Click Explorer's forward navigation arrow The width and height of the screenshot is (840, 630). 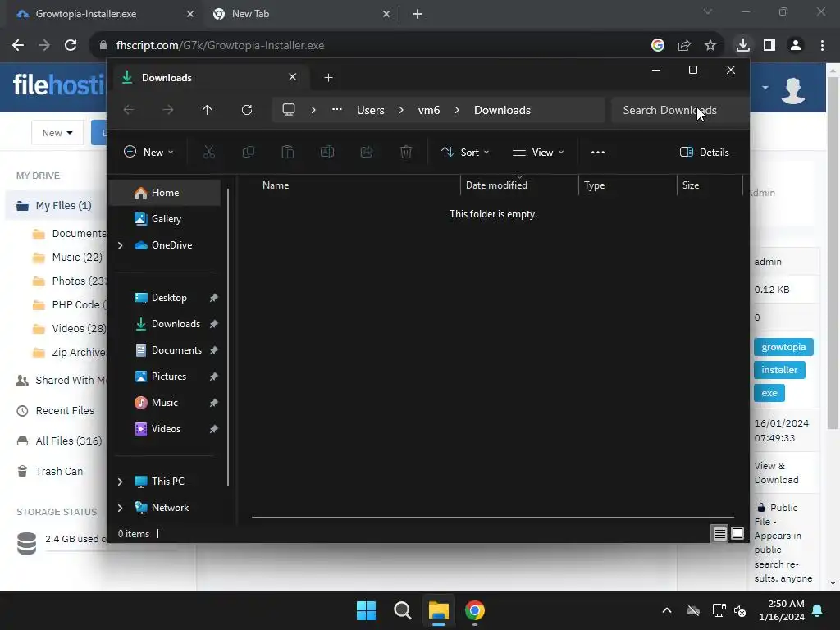point(167,110)
